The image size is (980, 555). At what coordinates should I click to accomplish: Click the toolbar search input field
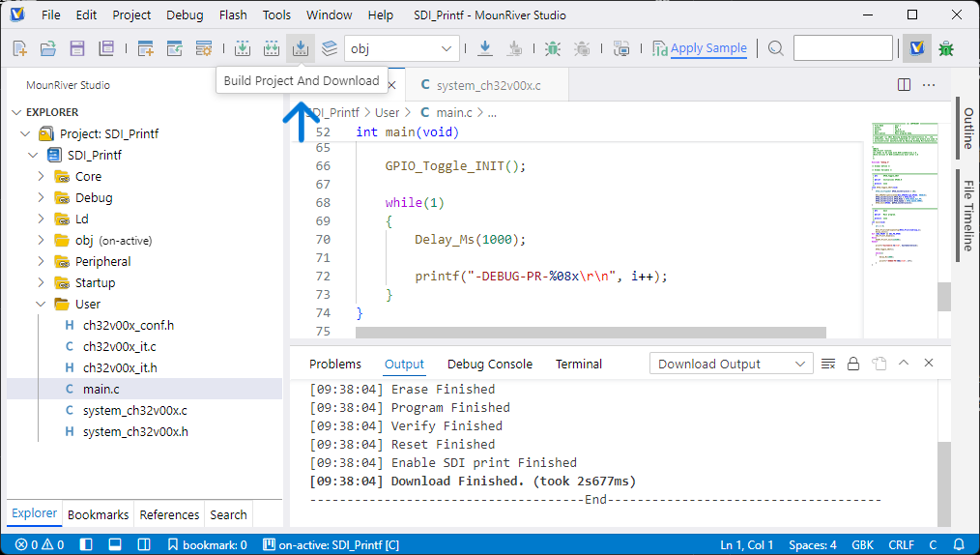(843, 47)
